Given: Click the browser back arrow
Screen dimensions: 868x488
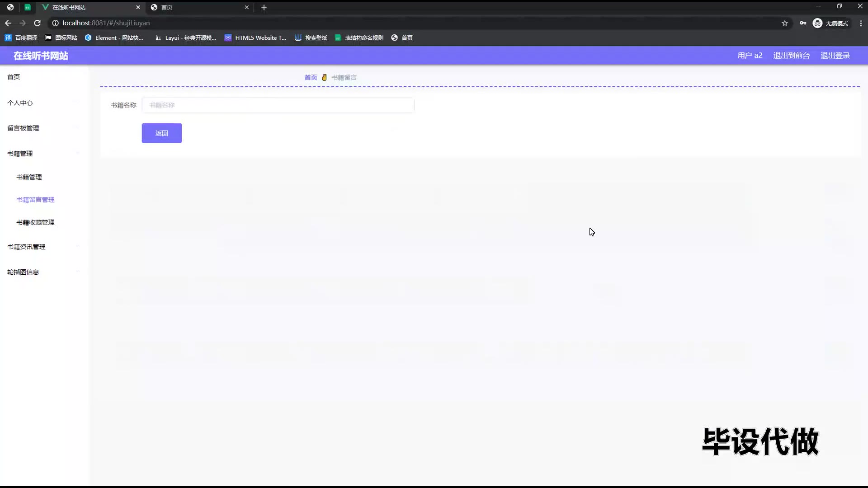Looking at the screenshot, I should (x=8, y=23).
